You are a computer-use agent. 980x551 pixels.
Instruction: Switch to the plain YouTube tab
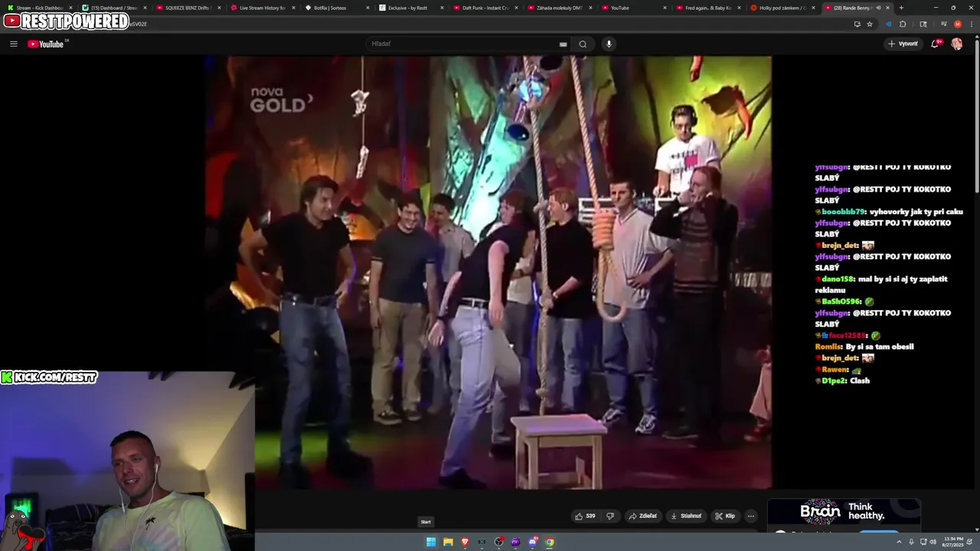632,8
